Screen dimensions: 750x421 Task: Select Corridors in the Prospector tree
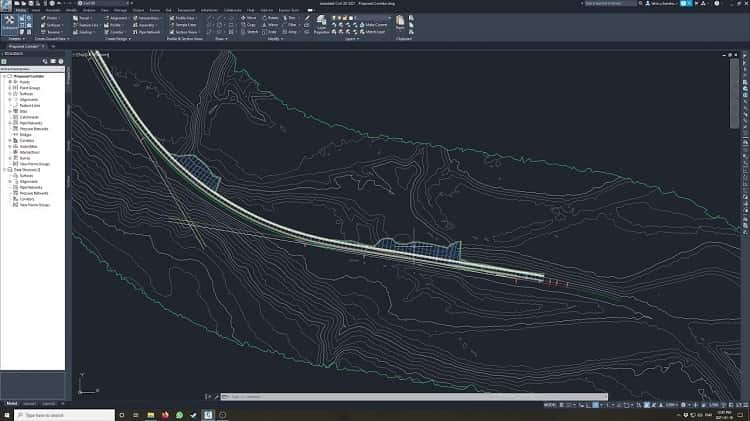click(28, 141)
